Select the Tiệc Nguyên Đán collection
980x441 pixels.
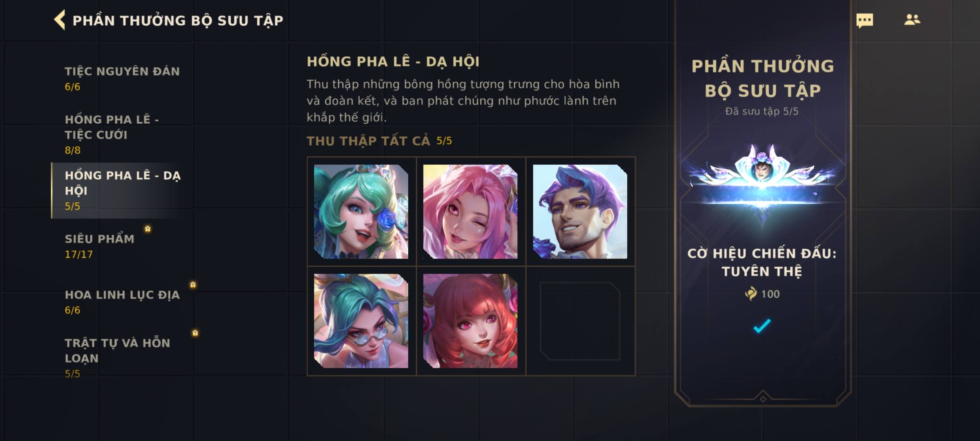pyautogui.click(x=122, y=78)
